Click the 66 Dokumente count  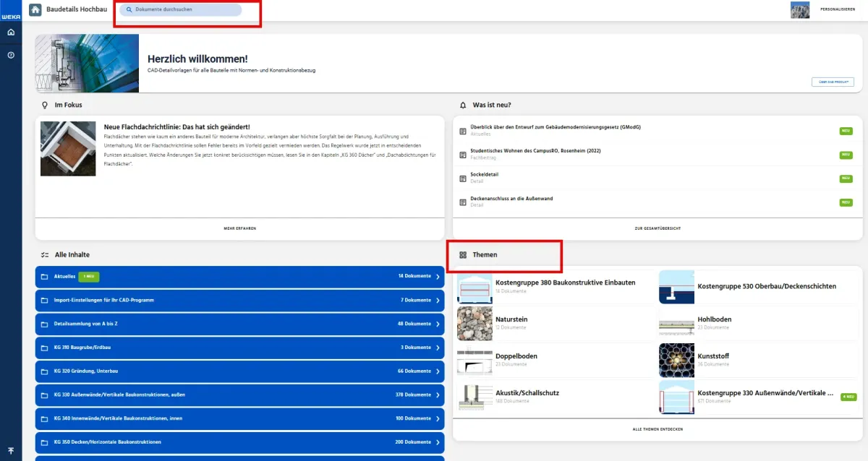point(414,371)
